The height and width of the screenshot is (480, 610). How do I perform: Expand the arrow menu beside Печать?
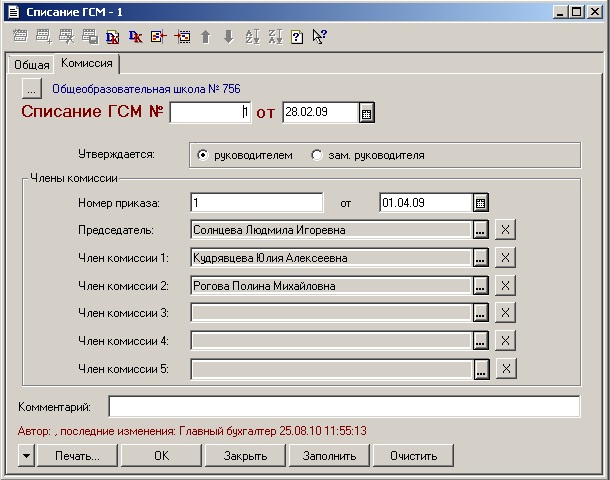(27, 456)
